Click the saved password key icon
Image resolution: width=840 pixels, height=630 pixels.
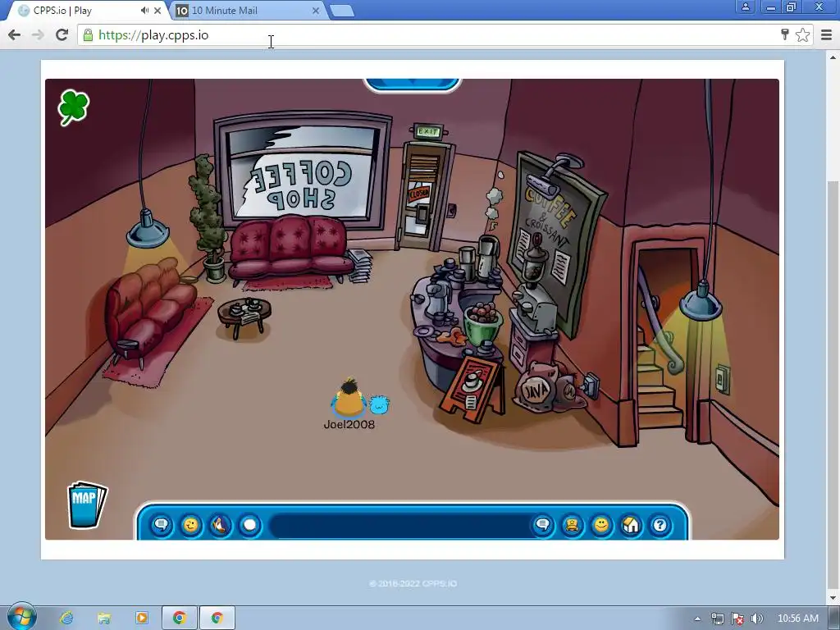click(785, 34)
